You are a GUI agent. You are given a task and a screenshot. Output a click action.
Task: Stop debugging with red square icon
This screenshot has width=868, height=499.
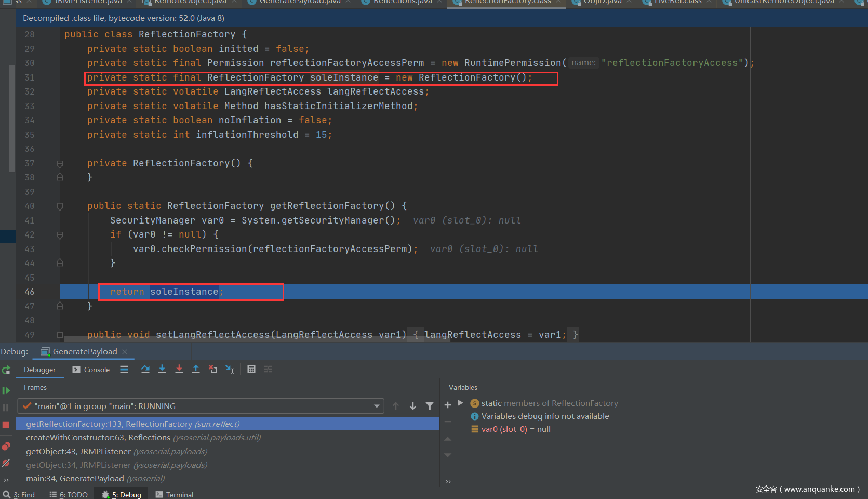point(6,425)
